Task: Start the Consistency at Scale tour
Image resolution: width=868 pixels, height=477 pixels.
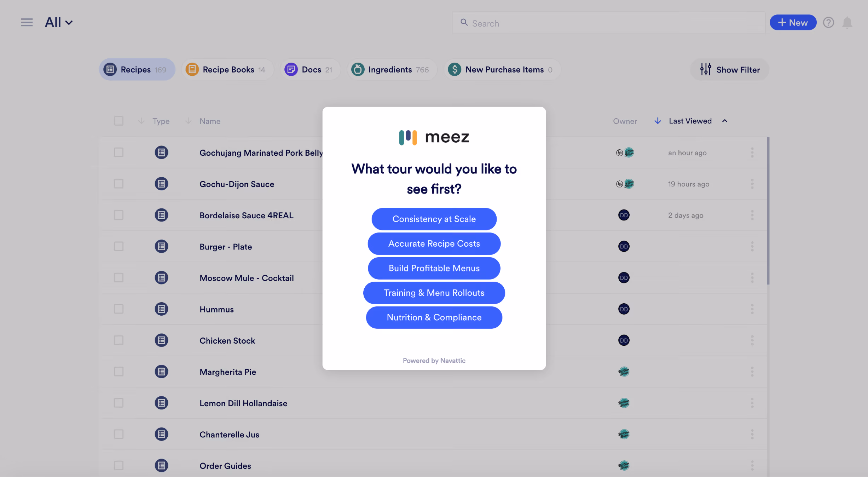Action: coord(434,219)
